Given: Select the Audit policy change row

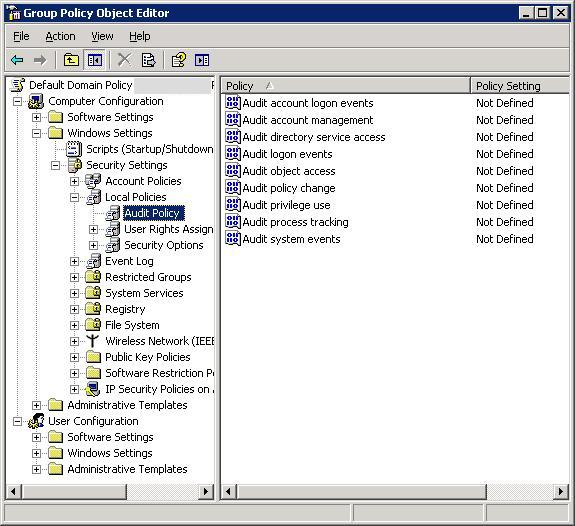Looking at the screenshot, I should click(x=289, y=188).
